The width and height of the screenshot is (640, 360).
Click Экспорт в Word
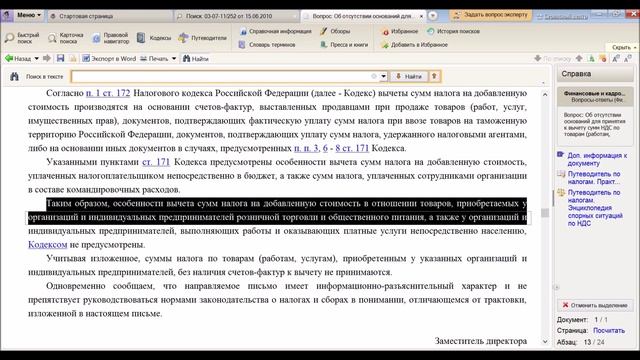(109, 59)
